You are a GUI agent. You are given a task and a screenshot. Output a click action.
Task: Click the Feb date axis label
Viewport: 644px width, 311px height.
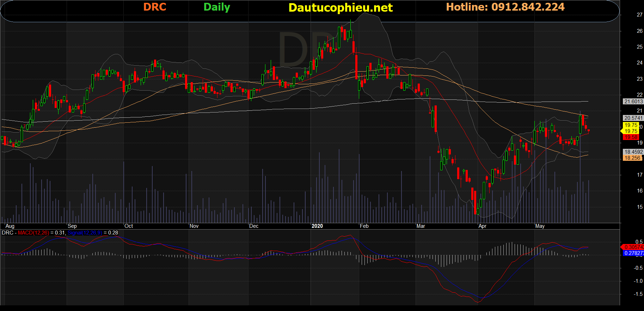click(364, 226)
